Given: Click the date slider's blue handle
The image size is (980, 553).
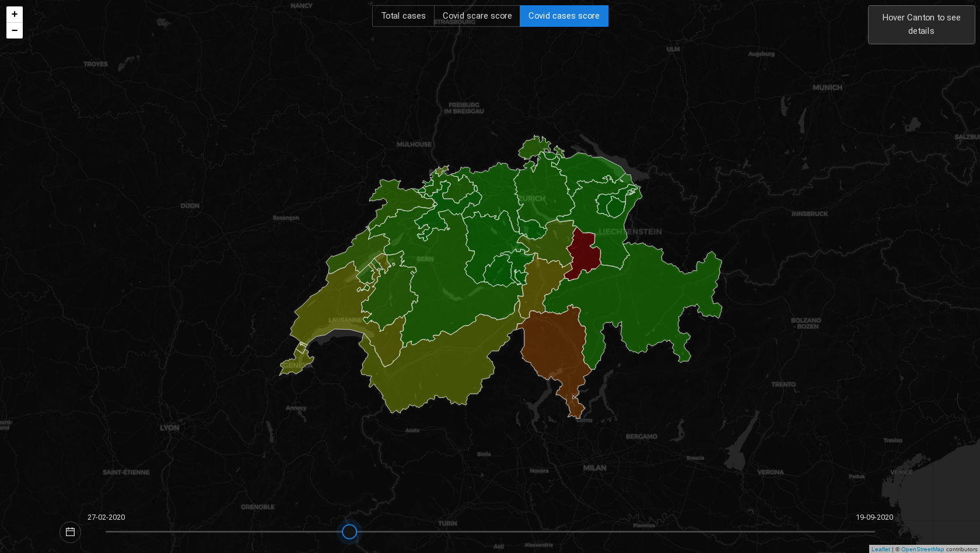Looking at the screenshot, I should pos(349,531).
